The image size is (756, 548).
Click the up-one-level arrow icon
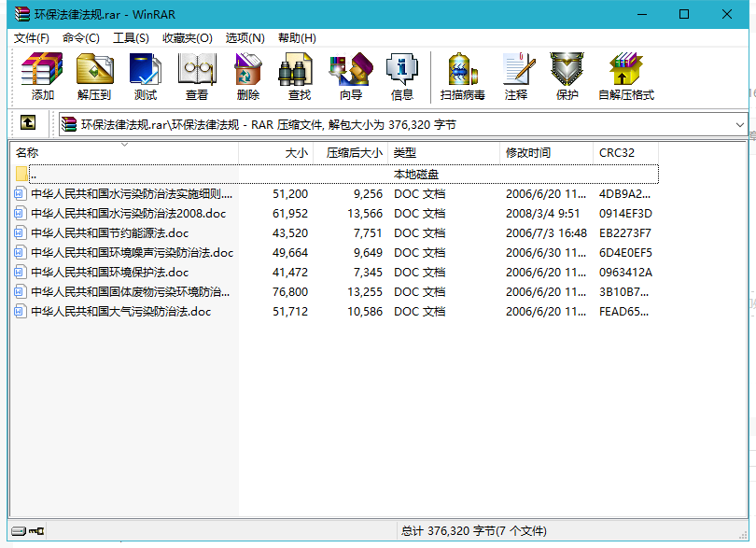pyautogui.click(x=28, y=123)
